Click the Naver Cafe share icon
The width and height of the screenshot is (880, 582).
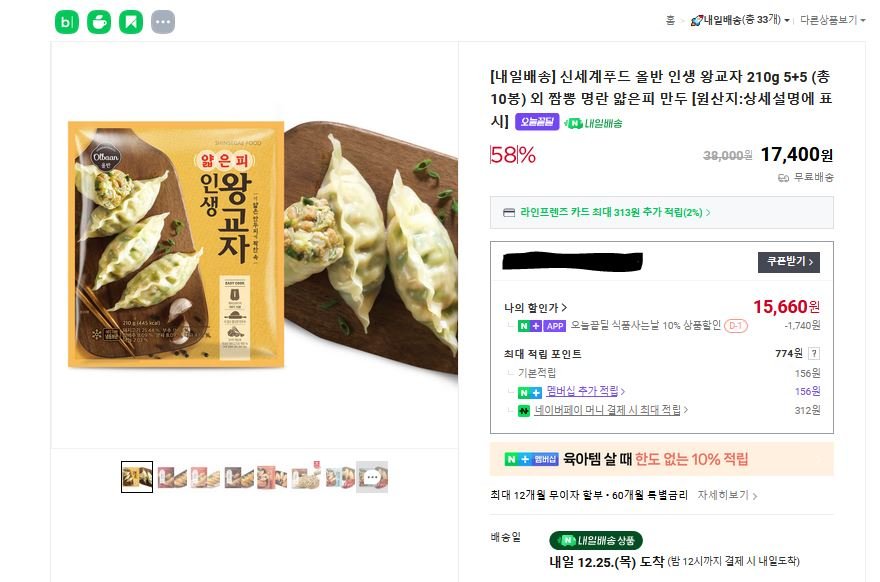pyautogui.click(x=98, y=21)
